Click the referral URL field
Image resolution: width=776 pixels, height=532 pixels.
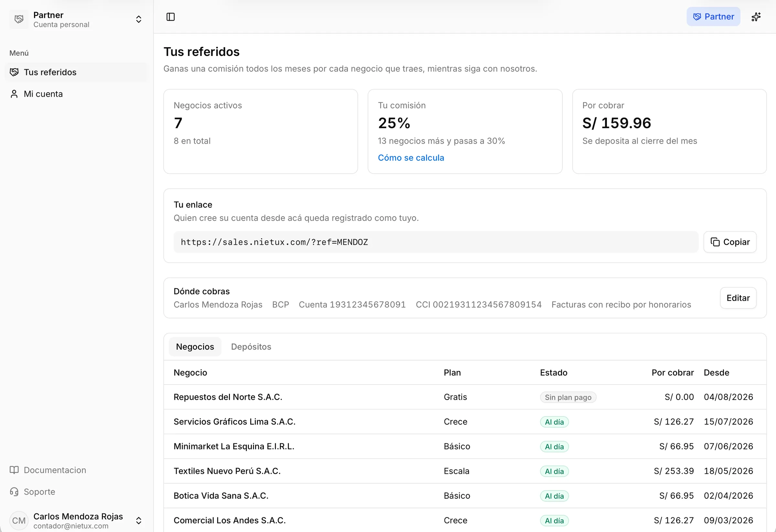click(x=436, y=242)
